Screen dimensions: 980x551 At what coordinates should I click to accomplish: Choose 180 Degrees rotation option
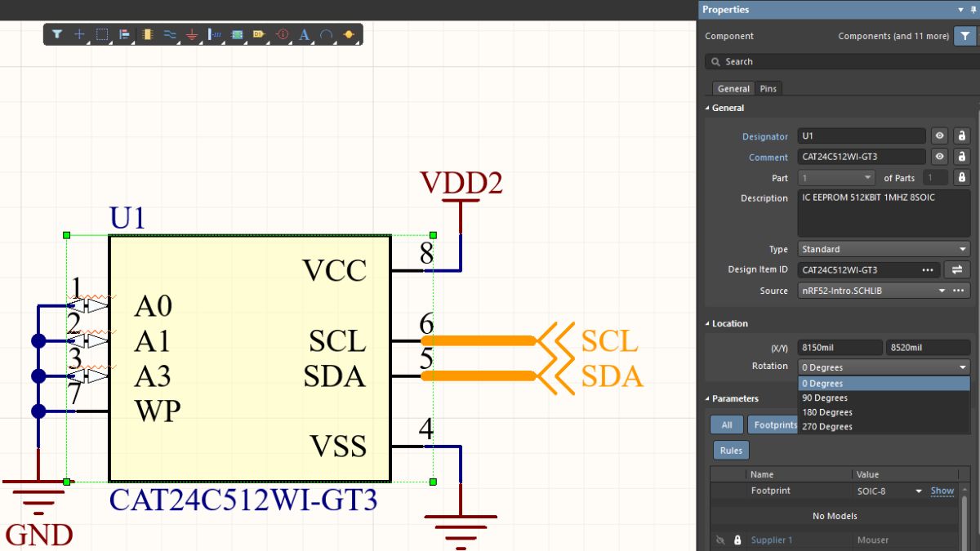pos(884,412)
